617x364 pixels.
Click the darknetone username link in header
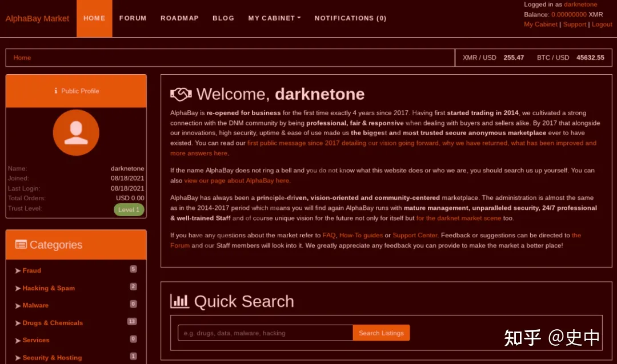click(x=580, y=5)
